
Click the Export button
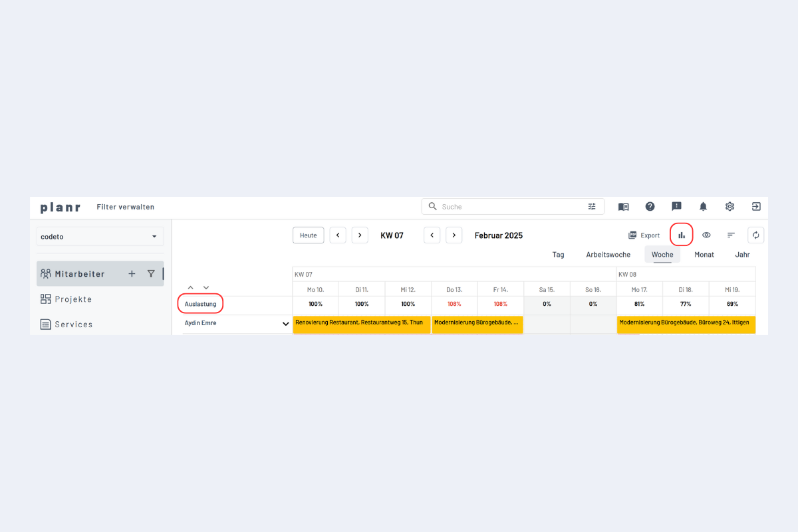click(644, 235)
